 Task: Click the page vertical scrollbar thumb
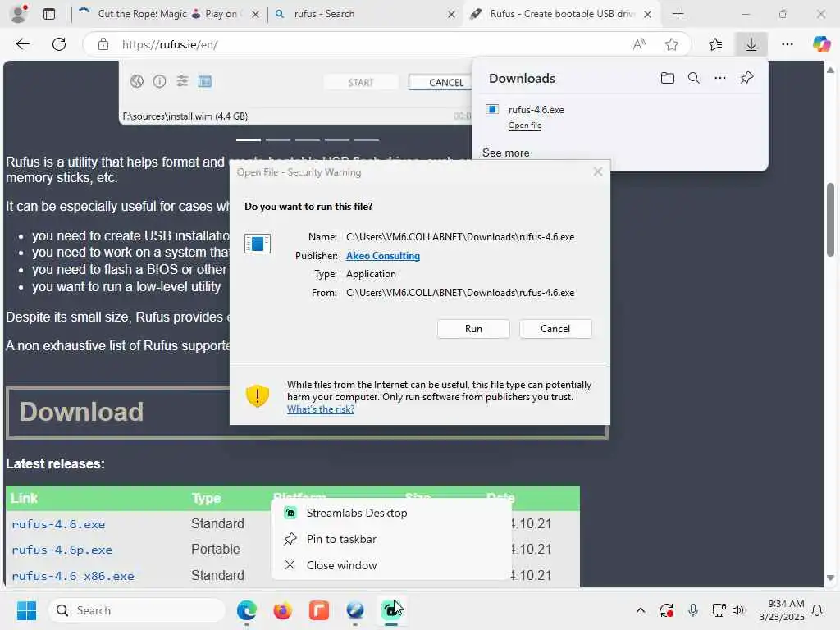[x=831, y=220]
